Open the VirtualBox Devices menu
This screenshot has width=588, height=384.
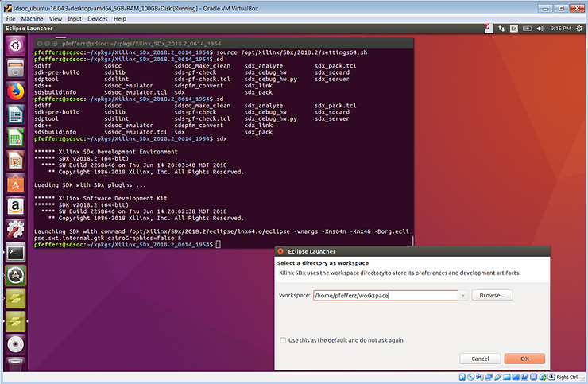pyautogui.click(x=97, y=17)
